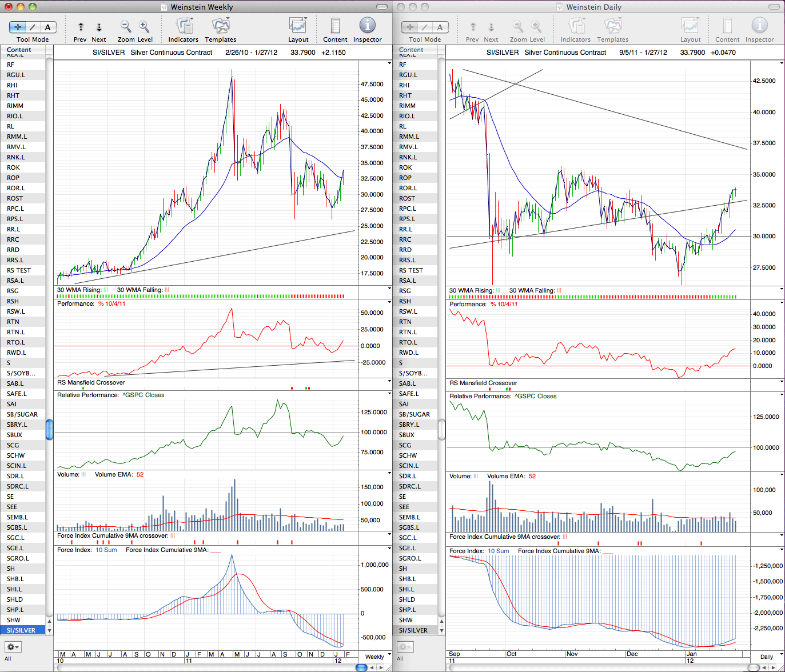Click Content icon in Weinstein Daily toolbar
The width and height of the screenshot is (785, 672).
point(727,26)
